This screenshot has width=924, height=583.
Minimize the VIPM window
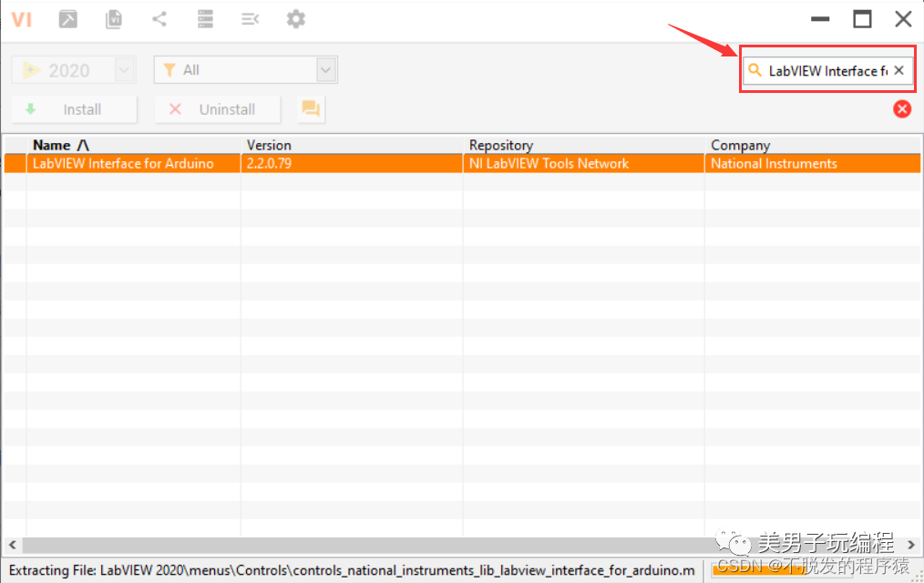pos(820,19)
